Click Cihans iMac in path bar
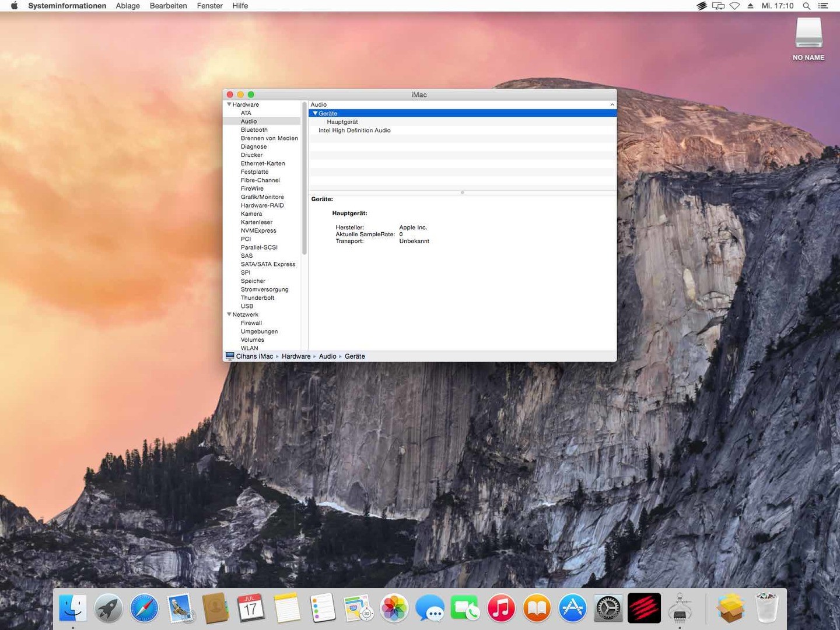 254,356
